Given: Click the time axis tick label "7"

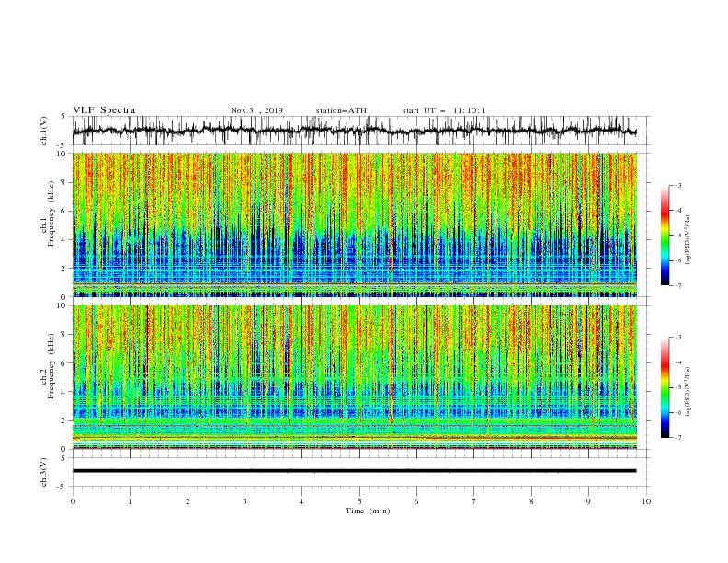Looking at the screenshot, I should tap(474, 501).
